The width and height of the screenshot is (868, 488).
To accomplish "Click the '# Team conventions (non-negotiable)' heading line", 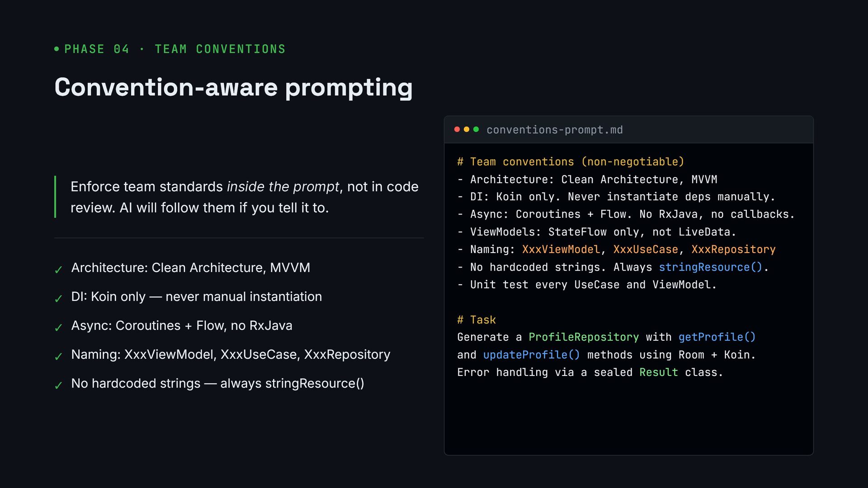I will point(571,162).
